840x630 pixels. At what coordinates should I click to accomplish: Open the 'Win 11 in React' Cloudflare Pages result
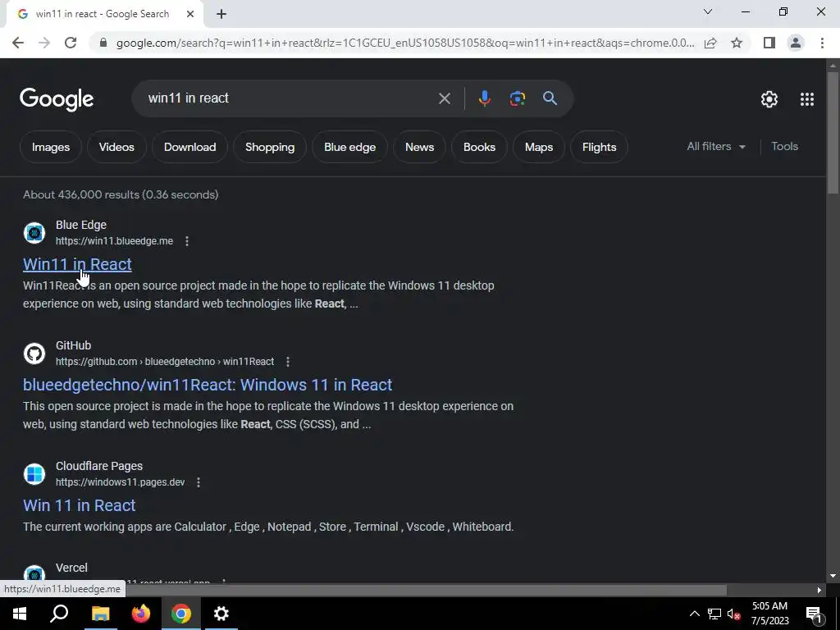pos(80,505)
